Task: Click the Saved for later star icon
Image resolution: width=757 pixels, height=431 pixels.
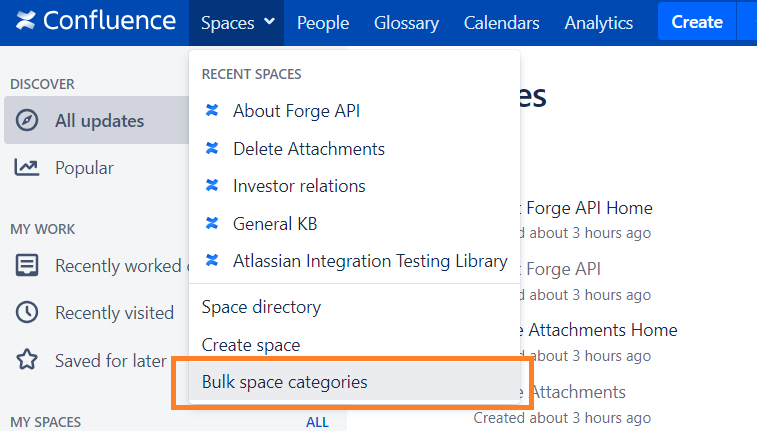Action: tap(28, 360)
